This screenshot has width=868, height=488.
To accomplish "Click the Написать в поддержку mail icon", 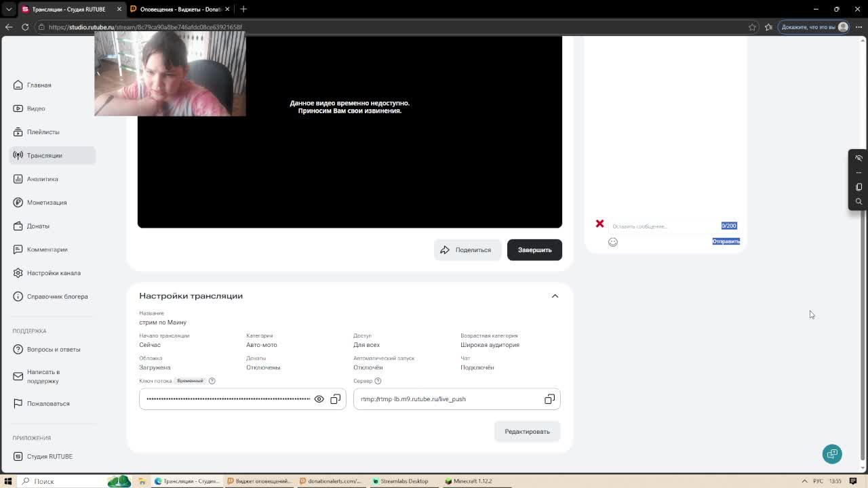I will (18, 376).
